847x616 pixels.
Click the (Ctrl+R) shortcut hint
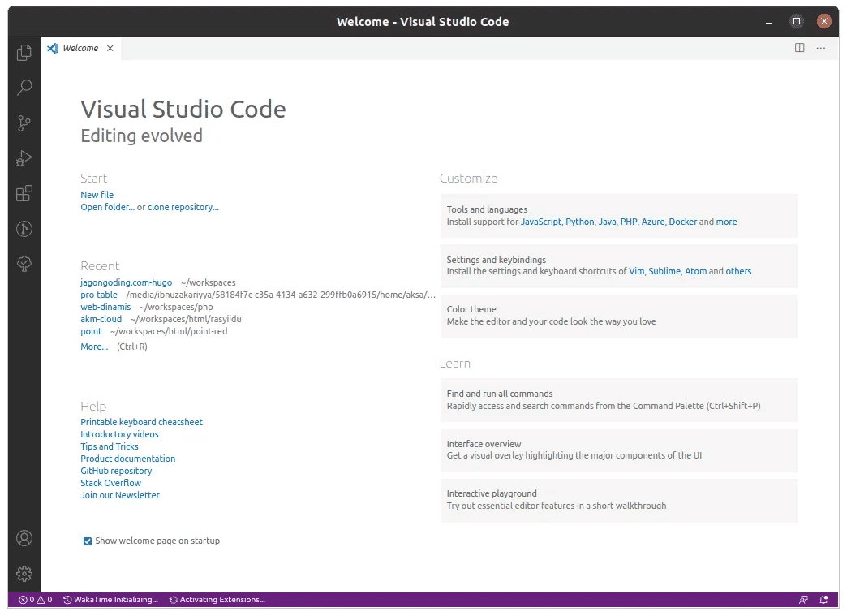point(131,347)
